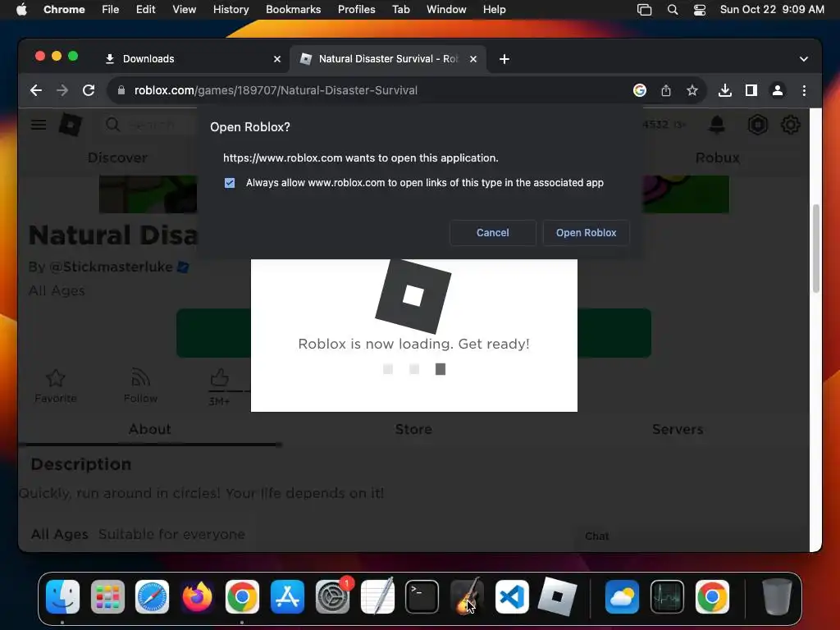Open Chrome three-dot menu

[804, 90]
